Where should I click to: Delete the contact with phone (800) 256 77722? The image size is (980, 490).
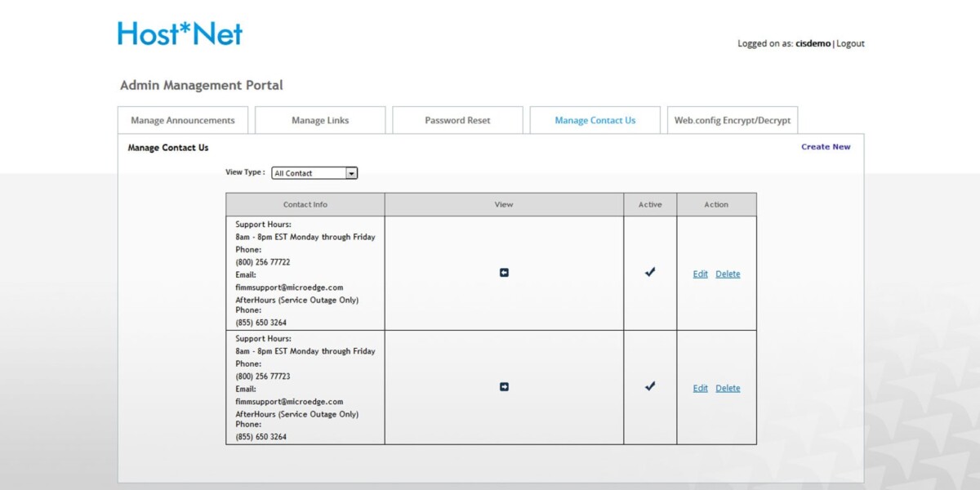(x=728, y=274)
